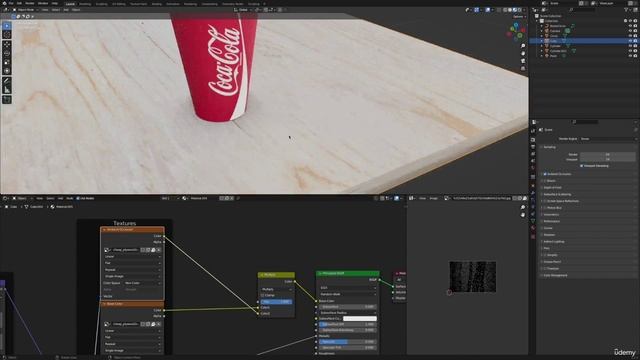This screenshot has width=640, height=360.
Task: Select the 3D Cursor tool
Action: click(x=7, y=35)
